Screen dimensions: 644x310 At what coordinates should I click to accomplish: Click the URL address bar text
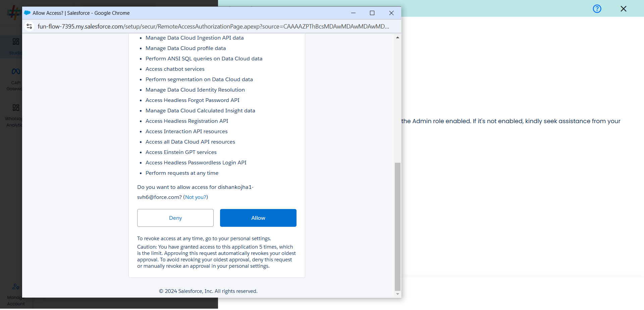213,26
